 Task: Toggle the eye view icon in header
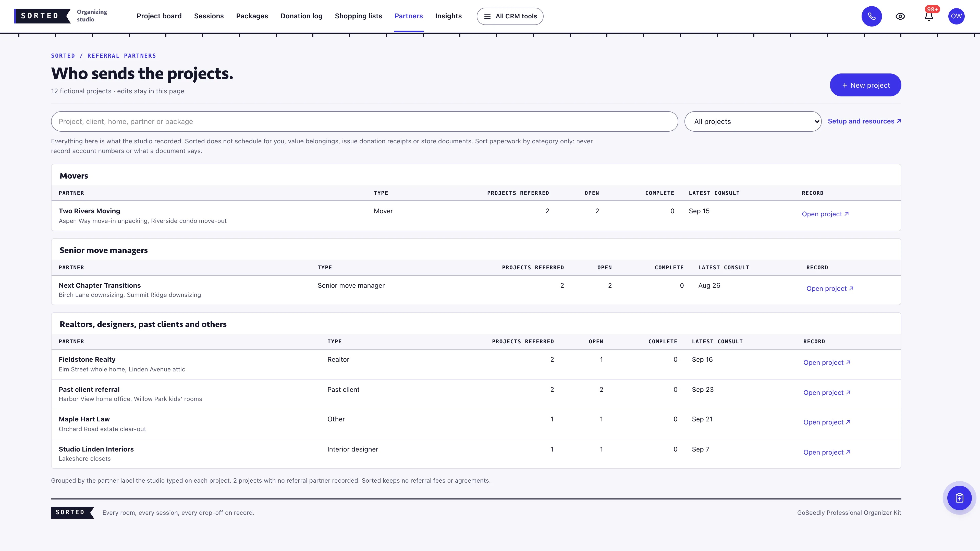[900, 16]
